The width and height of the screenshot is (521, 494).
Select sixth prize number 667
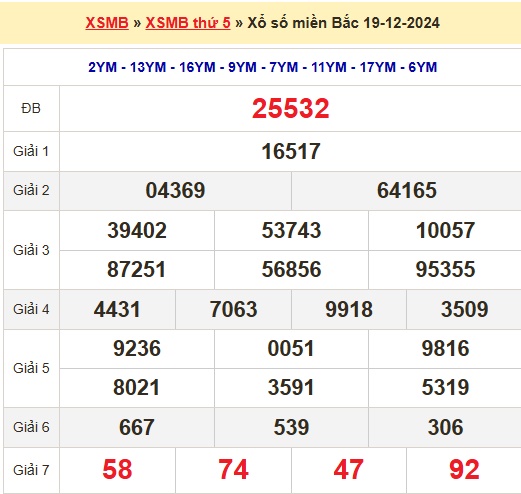[137, 427]
